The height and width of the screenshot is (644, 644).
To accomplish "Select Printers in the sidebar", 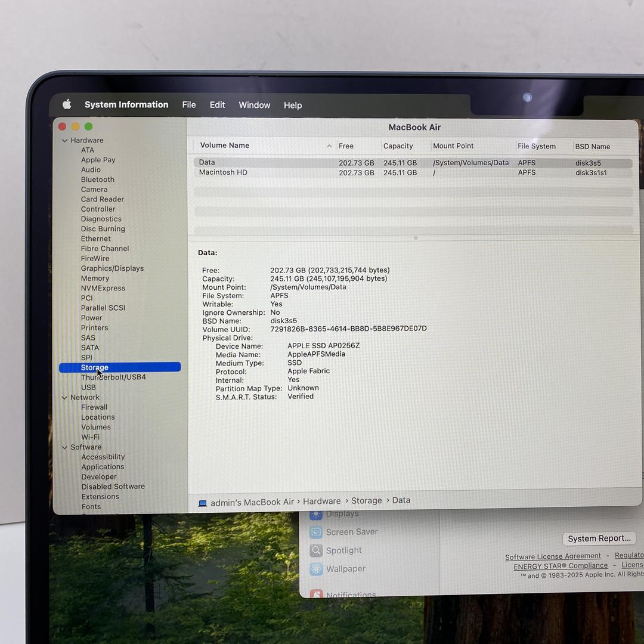I will click(94, 328).
